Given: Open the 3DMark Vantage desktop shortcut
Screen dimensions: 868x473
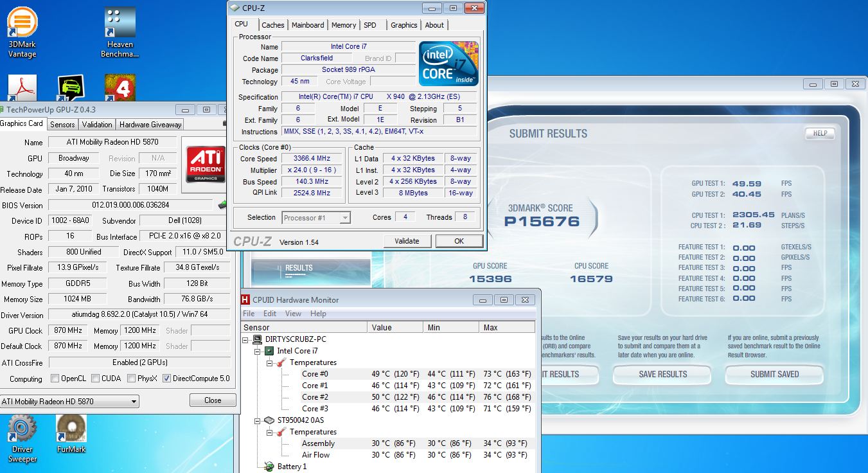Looking at the screenshot, I should (x=22, y=32).
